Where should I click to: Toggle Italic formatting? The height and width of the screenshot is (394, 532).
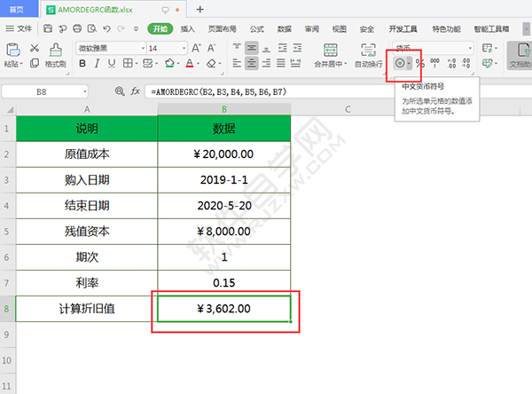(x=97, y=63)
